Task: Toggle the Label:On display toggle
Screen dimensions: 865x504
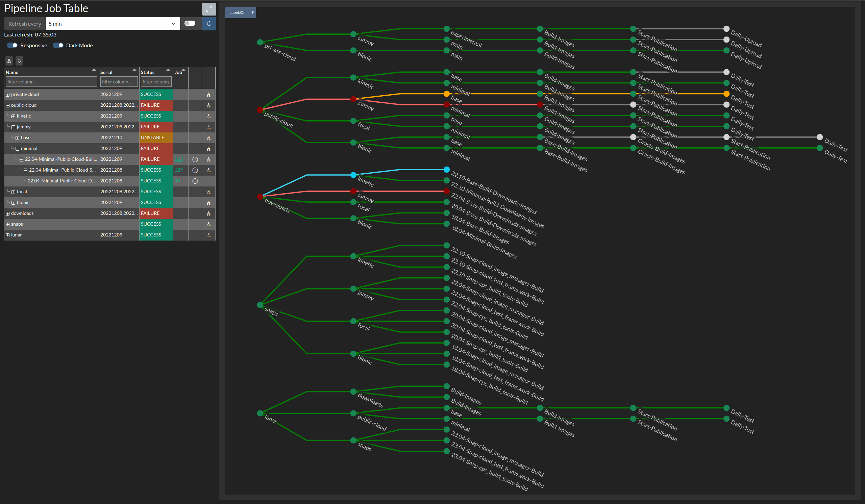Action: pyautogui.click(x=241, y=12)
